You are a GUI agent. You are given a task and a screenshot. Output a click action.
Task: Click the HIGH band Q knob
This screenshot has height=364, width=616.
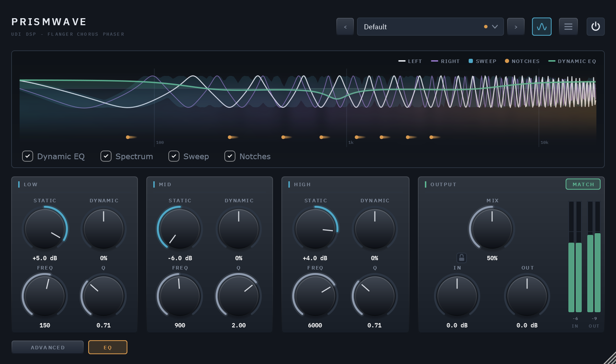(x=375, y=296)
